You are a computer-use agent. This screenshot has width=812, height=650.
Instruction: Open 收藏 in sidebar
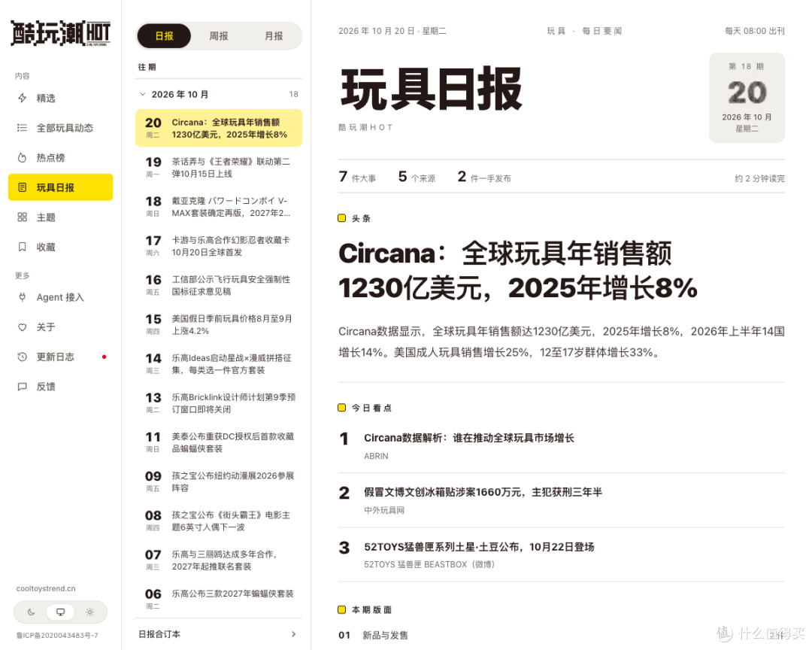[61, 247]
